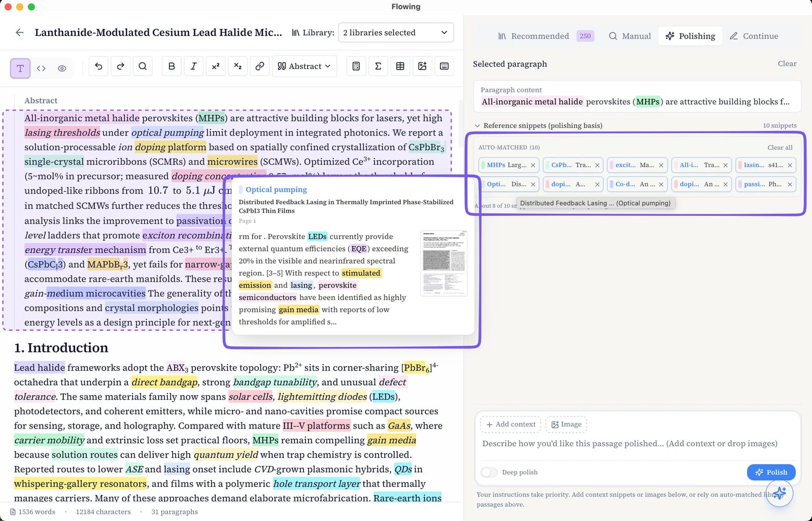Remove the Co-d... snippet chip

661,184
